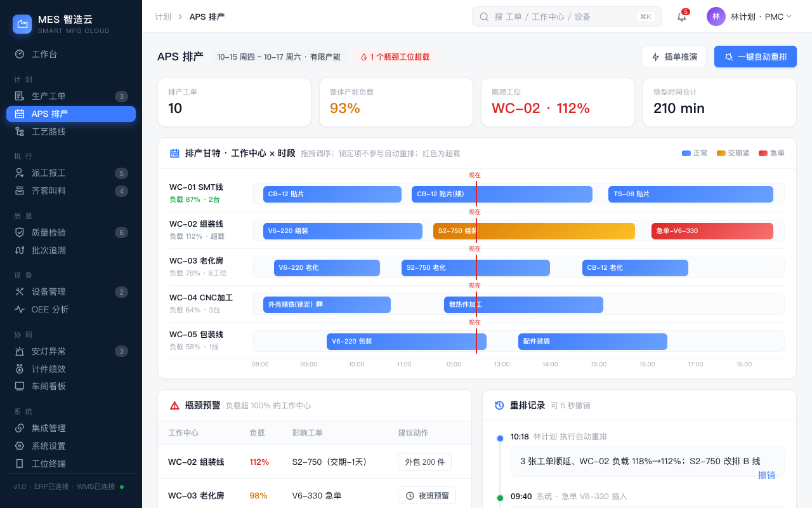The height and width of the screenshot is (508, 812).
Task: Select APS 排产 in sidebar menu
Action: tap(71, 114)
